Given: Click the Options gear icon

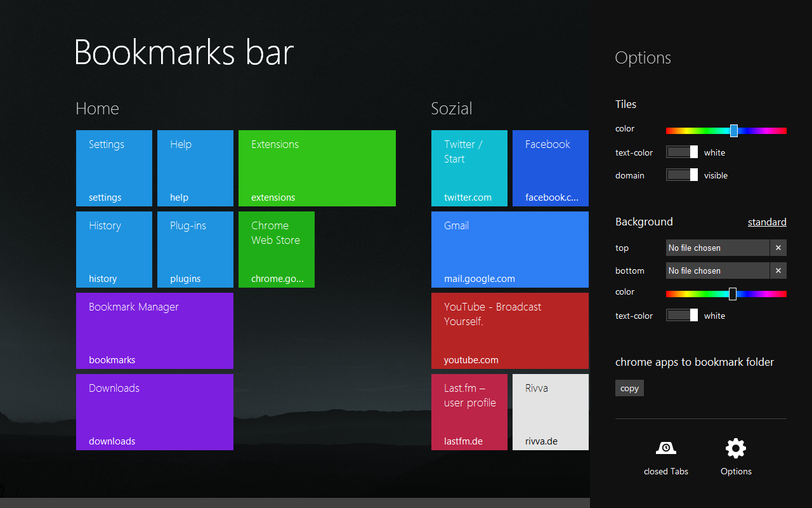Looking at the screenshot, I should 736,448.
